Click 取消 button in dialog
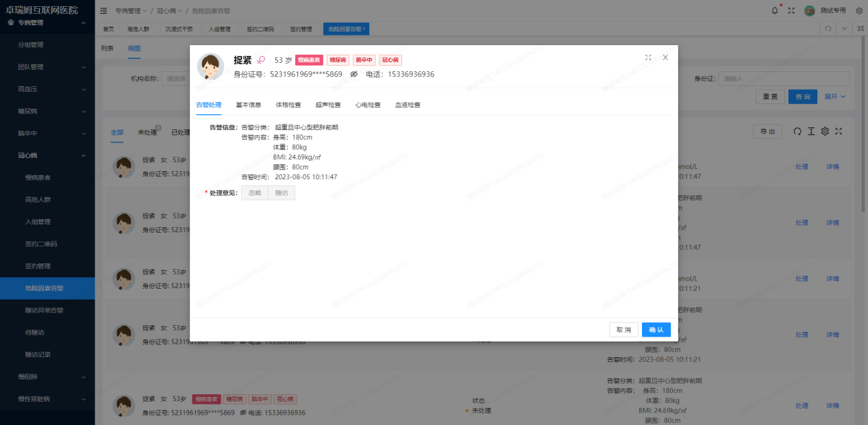The height and width of the screenshot is (425, 868). [x=623, y=330]
